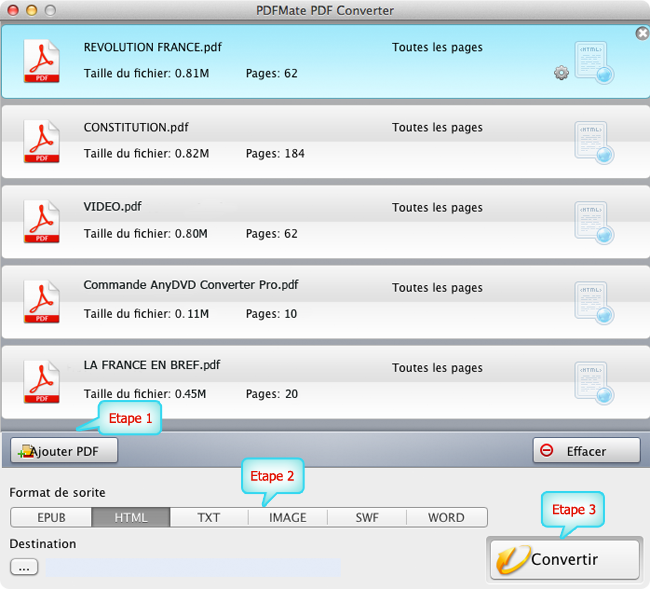Click 'Pages: 10' text
The image size is (650, 589).
(272, 314)
